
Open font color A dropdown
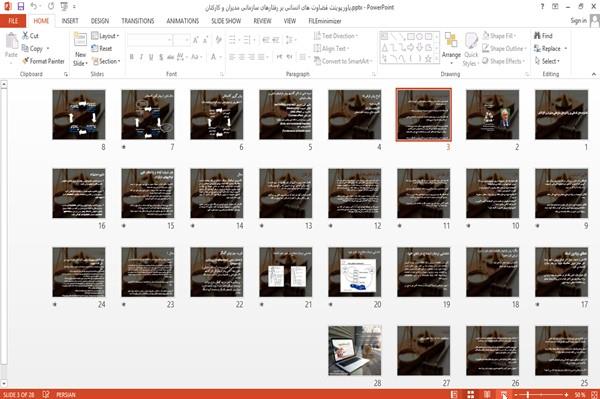215,57
